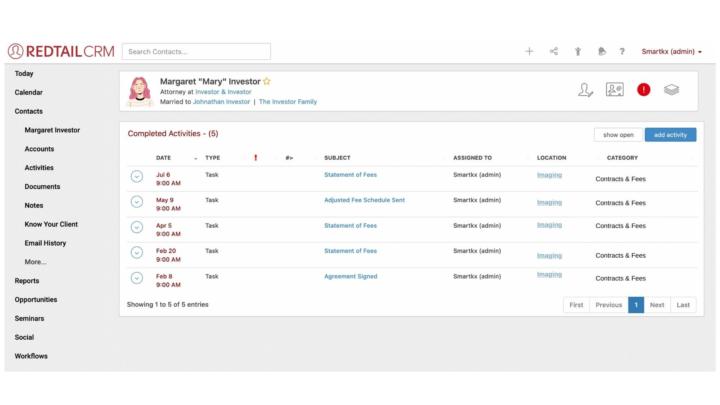
Task: Click the layers stack icon
Action: coord(671,90)
